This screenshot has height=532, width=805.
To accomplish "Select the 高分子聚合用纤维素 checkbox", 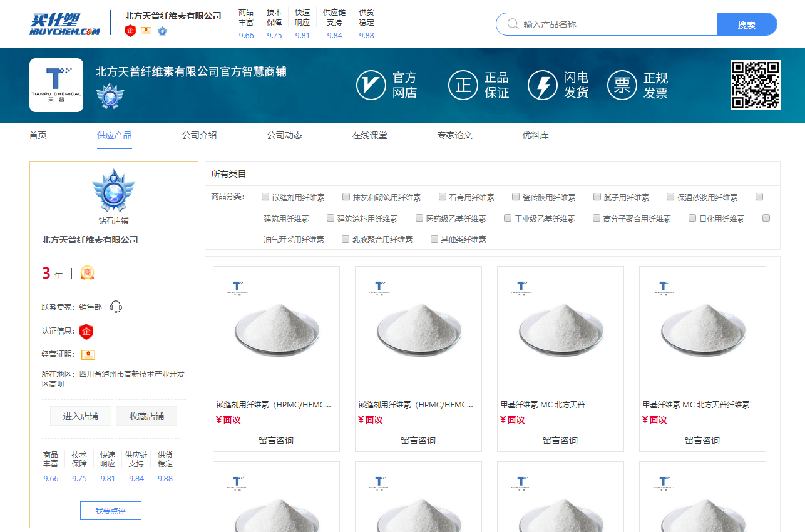I will click(x=597, y=218).
